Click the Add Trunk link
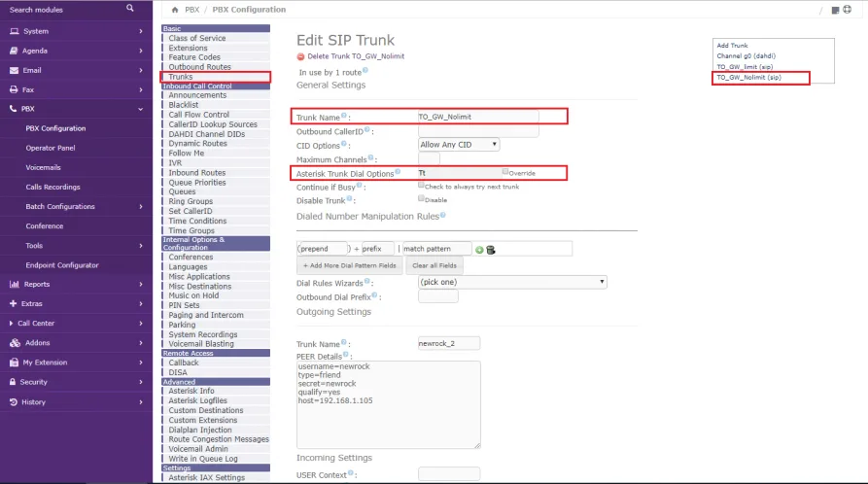 click(732, 46)
